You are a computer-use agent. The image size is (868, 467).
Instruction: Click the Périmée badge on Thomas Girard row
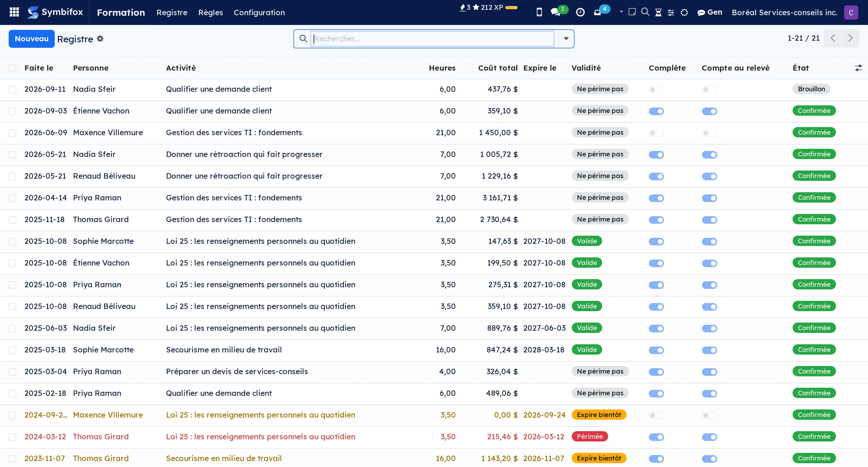[x=589, y=436]
